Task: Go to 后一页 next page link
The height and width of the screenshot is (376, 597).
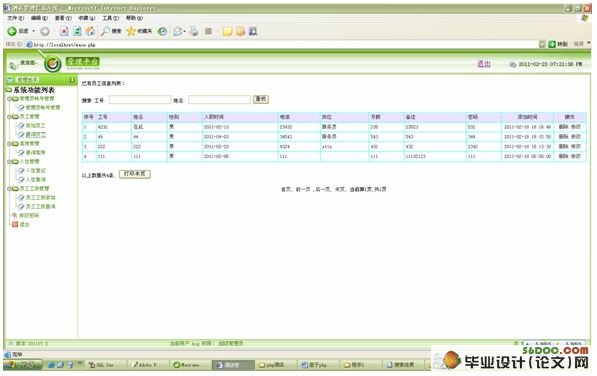Action: click(323, 189)
